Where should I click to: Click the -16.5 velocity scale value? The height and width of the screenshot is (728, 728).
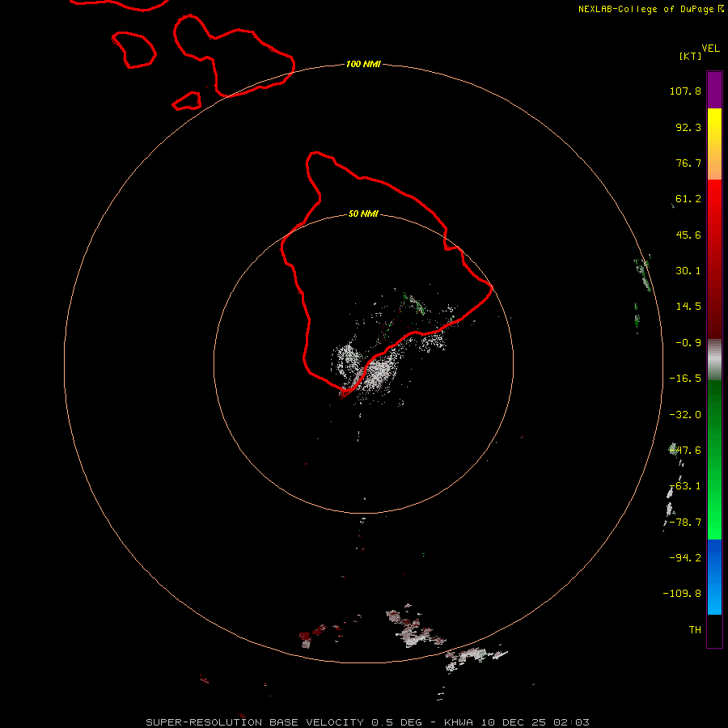tap(685, 379)
